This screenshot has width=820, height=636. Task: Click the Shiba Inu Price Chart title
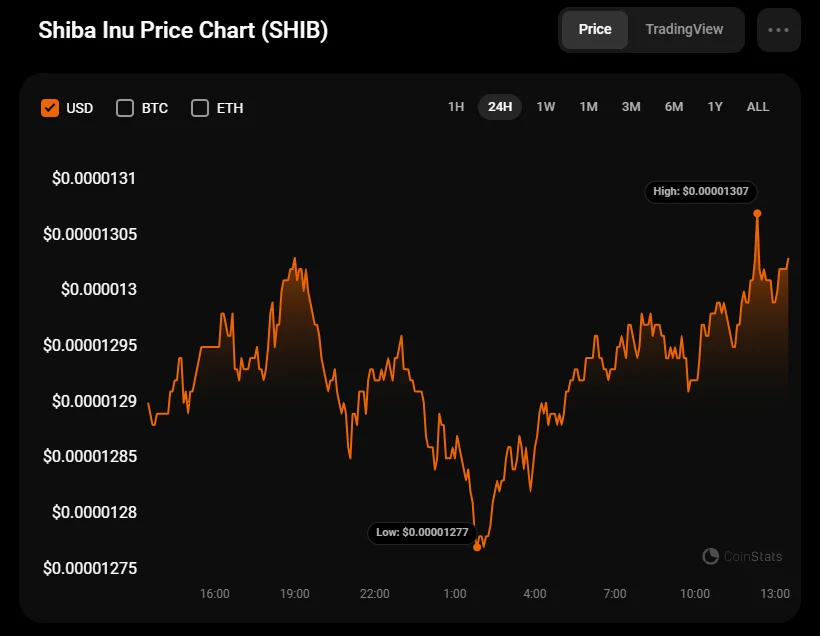pos(183,30)
